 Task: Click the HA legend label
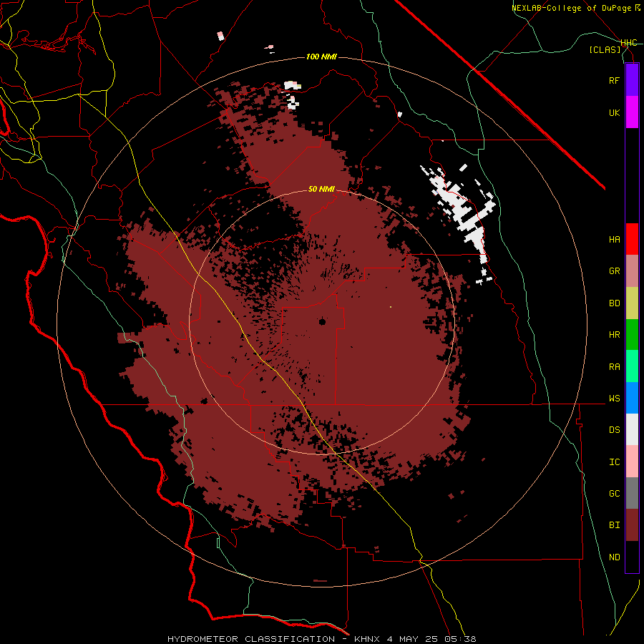click(x=615, y=240)
